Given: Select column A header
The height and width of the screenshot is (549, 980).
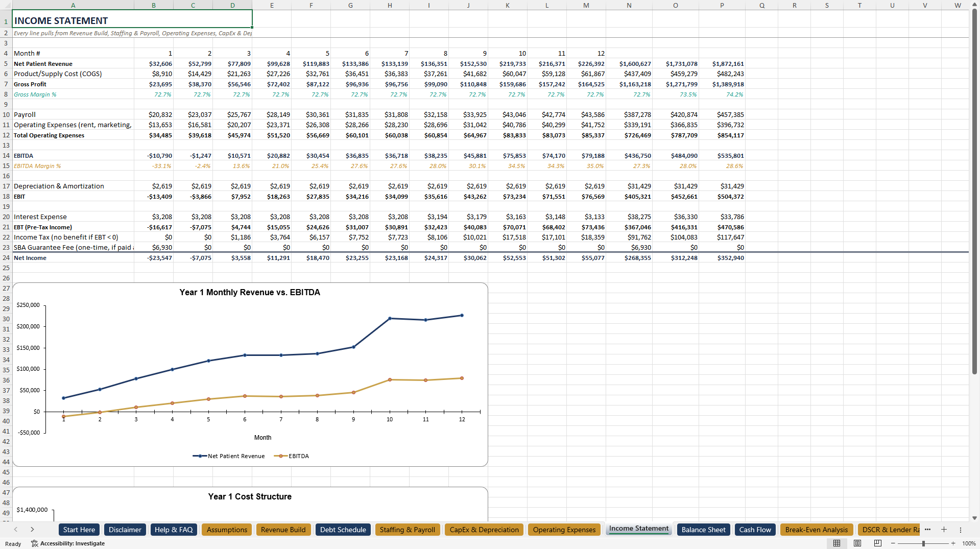Looking at the screenshot, I should click(73, 5).
